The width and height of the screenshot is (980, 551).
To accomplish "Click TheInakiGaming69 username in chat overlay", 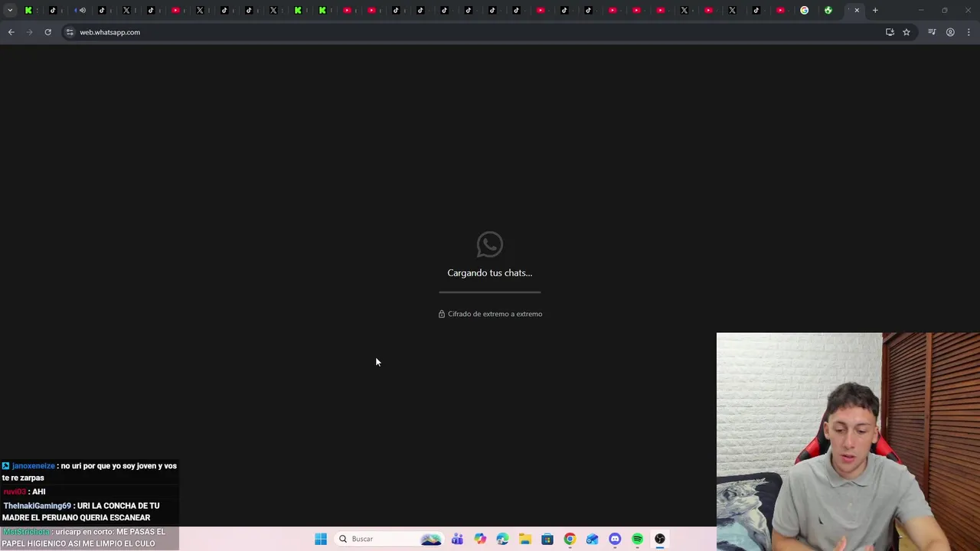I will (x=37, y=506).
